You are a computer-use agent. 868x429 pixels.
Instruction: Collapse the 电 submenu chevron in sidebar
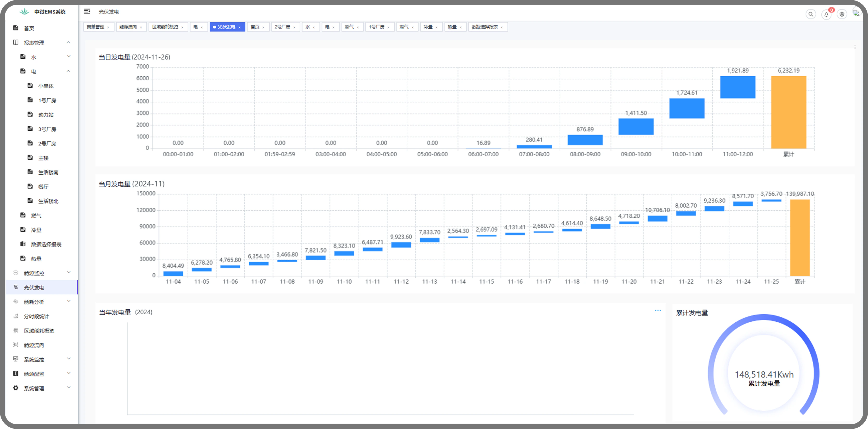[x=69, y=71]
